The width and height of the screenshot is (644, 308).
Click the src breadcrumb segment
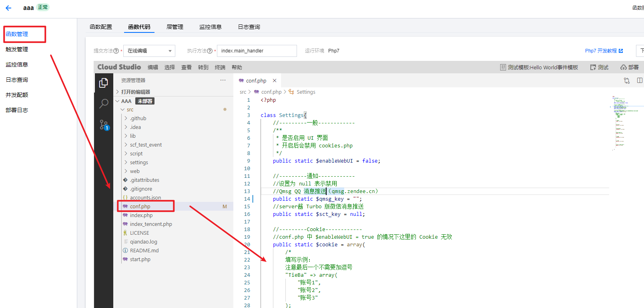coord(243,92)
